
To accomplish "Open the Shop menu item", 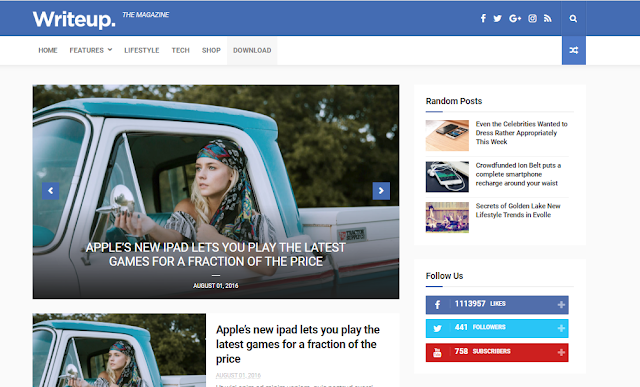I will point(211,50).
